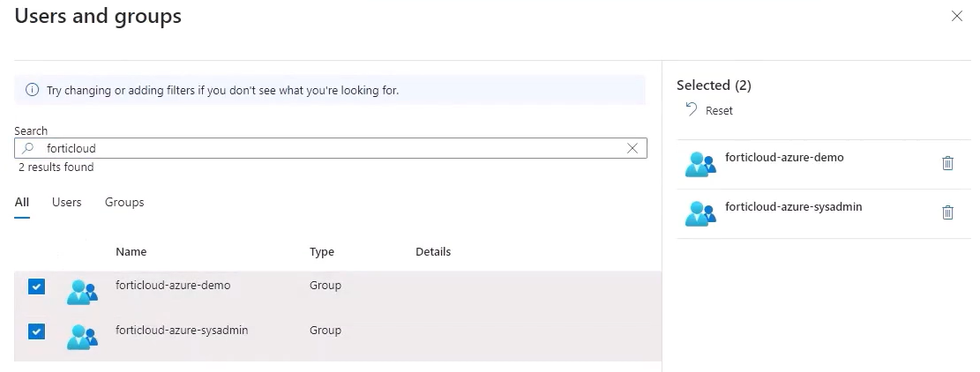Click group icon beside forticloud-azure-sysadmin result row
The image size is (980, 372).
tap(82, 335)
